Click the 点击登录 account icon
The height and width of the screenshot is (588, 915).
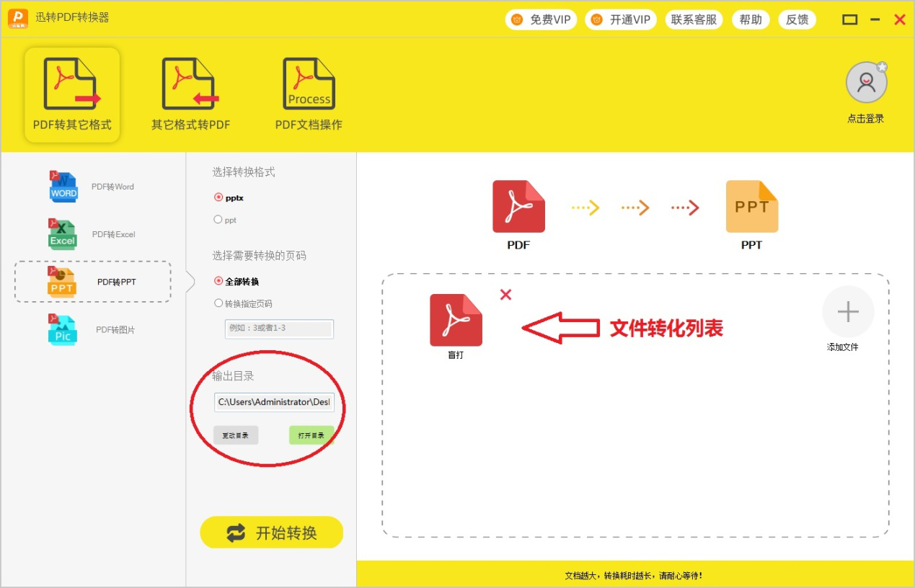click(x=866, y=81)
